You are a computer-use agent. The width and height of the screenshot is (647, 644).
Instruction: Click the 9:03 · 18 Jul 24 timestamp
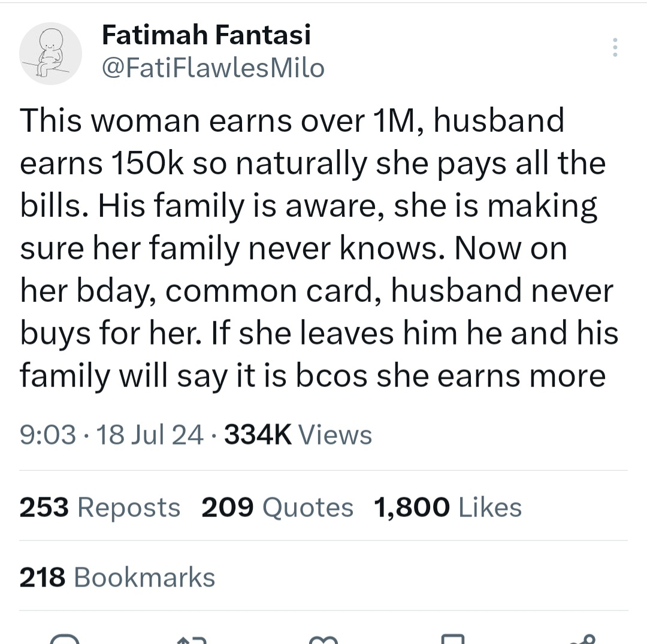[112, 434]
